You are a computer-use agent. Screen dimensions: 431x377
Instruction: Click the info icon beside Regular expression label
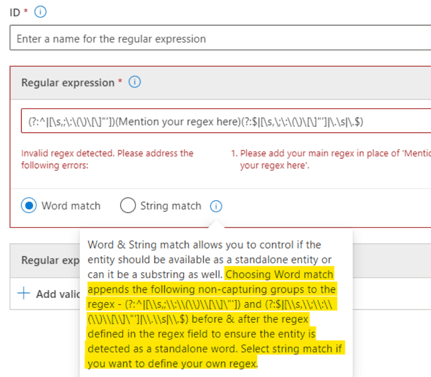tap(135, 82)
